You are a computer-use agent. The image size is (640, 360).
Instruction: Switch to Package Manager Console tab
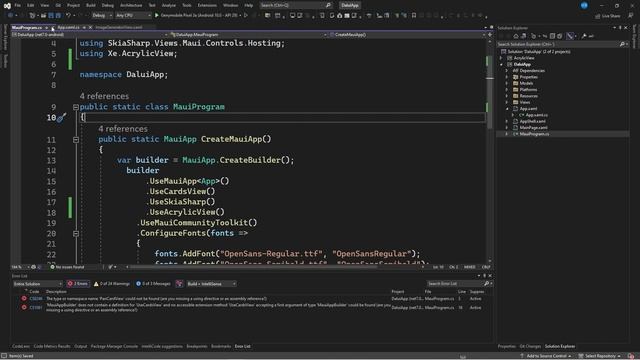coord(114,347)
